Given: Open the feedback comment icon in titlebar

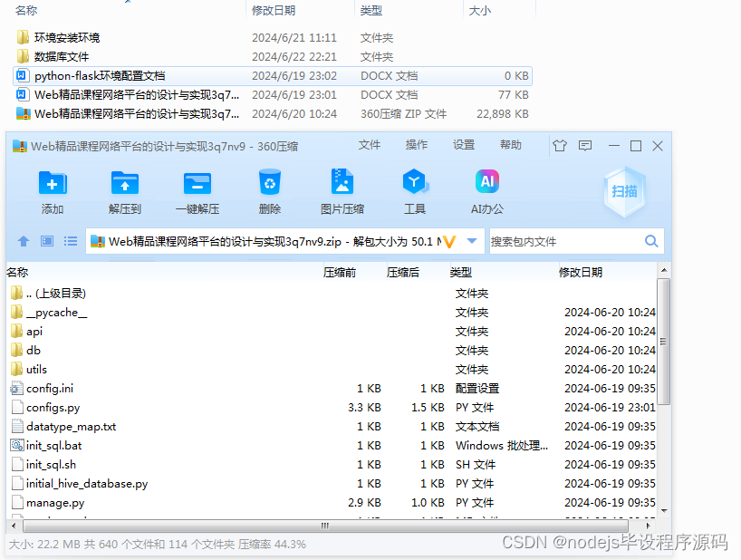Looking at the screenshot, I should pyautogui.click(x=583, y=145).
